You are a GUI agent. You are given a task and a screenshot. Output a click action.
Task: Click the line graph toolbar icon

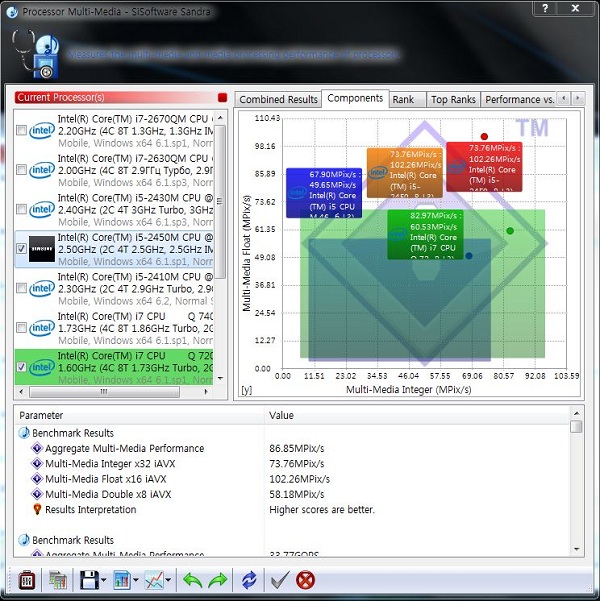pos(154,580)
